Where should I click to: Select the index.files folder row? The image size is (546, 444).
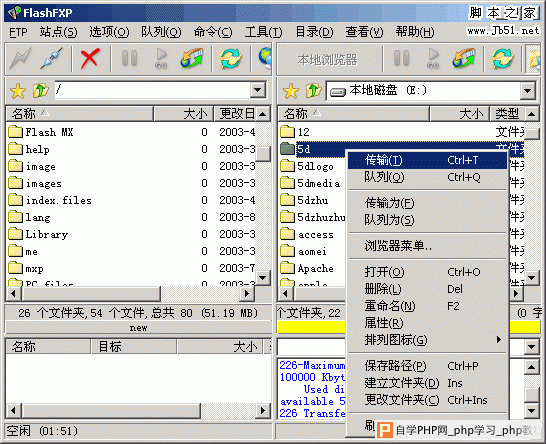click(131, 200)
